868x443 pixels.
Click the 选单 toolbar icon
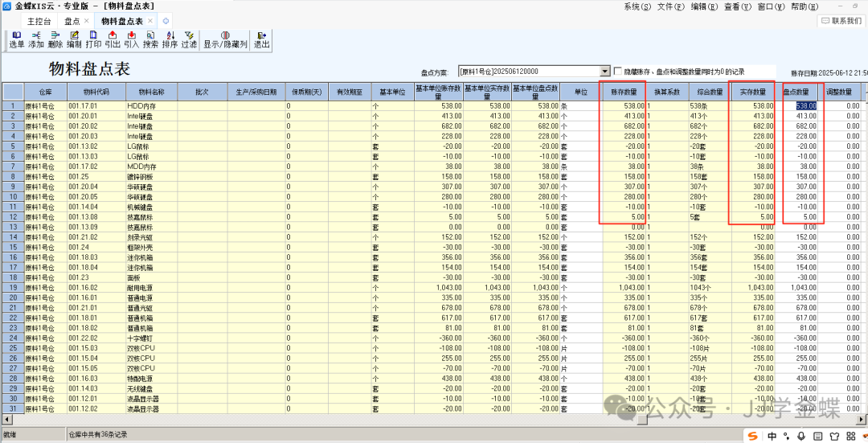click(17, 39)
